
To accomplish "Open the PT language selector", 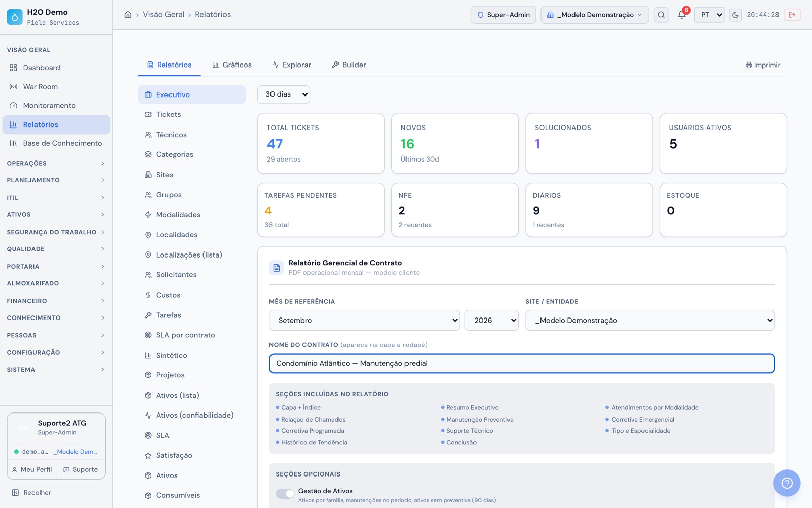I will tap(709, 15).
